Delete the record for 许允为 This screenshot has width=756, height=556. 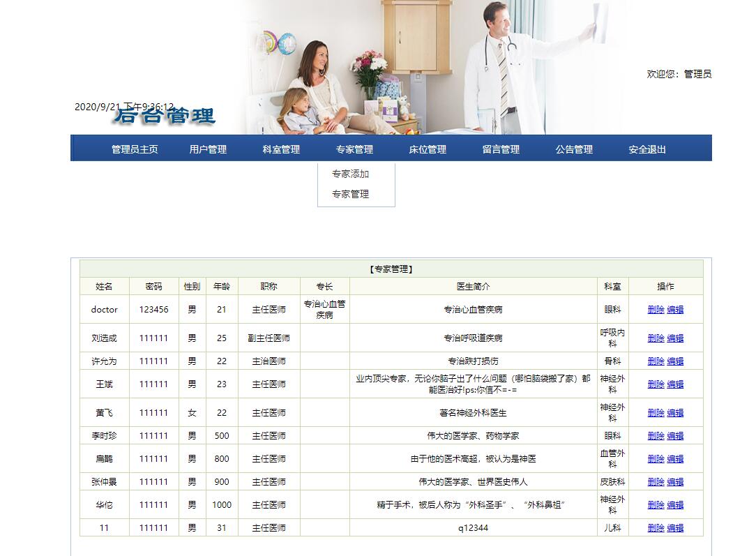[656, 361]
